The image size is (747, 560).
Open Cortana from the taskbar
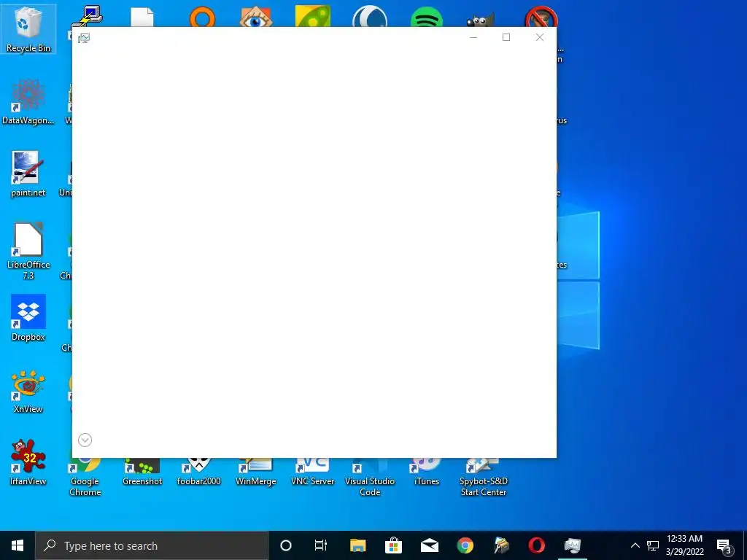click(286, 545)
